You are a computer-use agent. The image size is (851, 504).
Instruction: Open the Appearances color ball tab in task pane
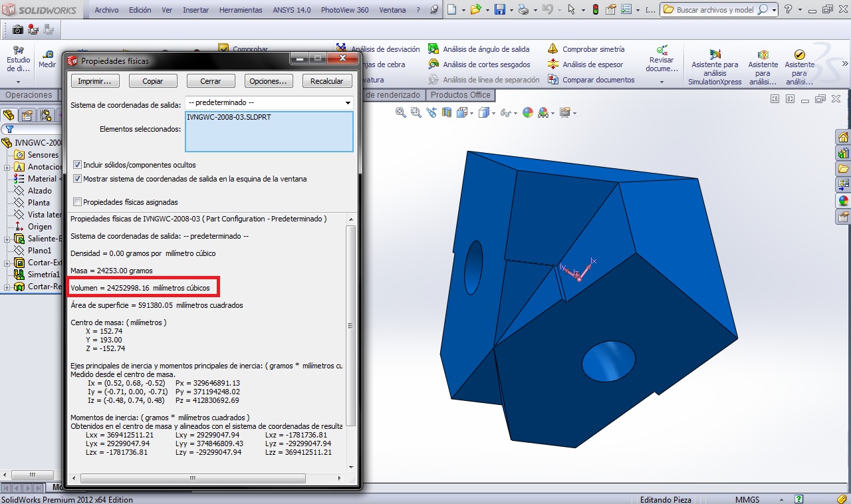point(843,200)
